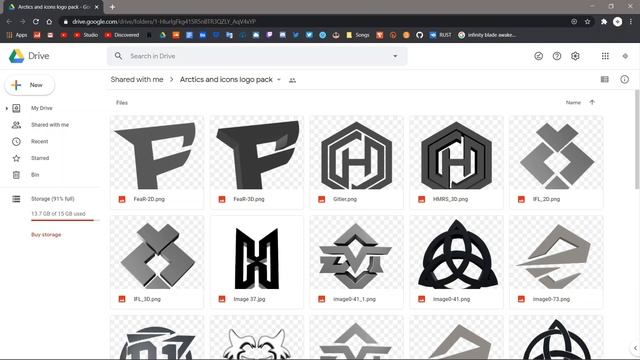Open the Songs bookmark folder
This screenshot has height=360, width=640.
(x=358, y=35)
